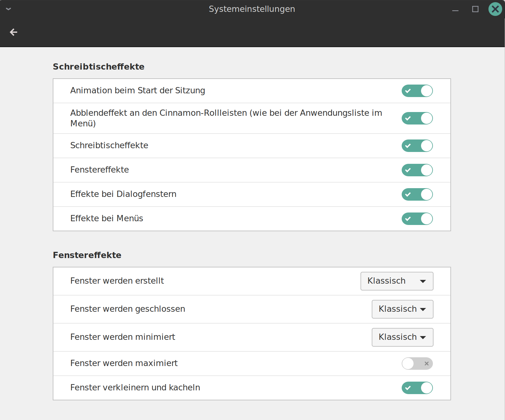The image size is (505, 420).
Task: Disable the Schreibtischeffekte switch
Action: (417, 146)
